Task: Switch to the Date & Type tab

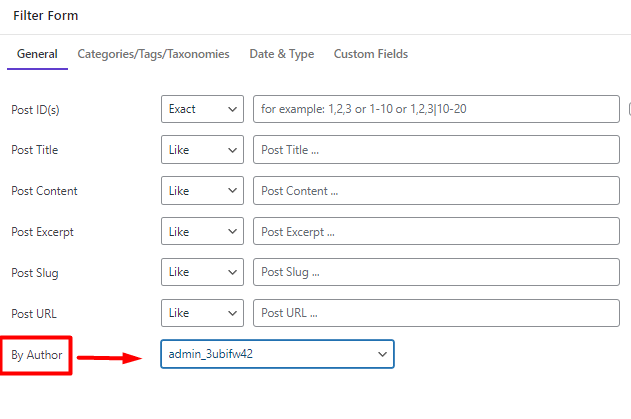Action: point(282,54)
